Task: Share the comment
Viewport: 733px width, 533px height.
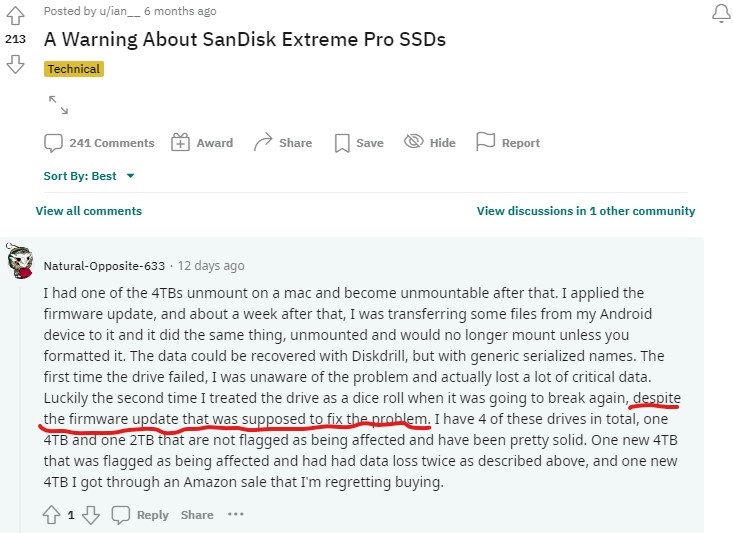Action: [197, 515]
